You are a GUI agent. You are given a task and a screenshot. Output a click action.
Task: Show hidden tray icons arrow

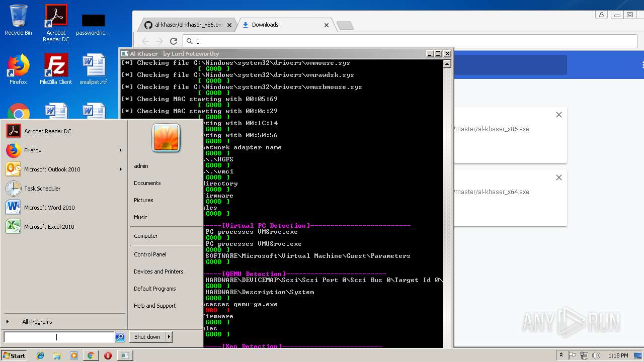(x=561, y=355)
